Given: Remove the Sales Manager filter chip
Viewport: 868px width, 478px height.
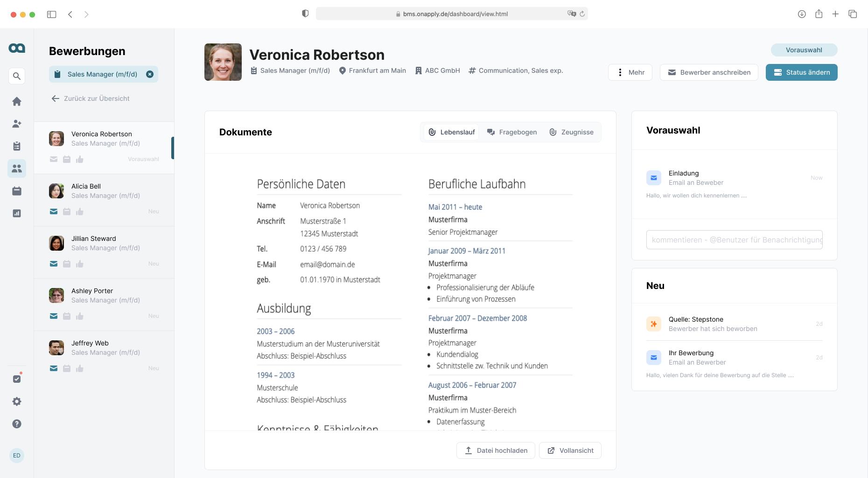Looking at the screenshot, I should pyautogui.click(x=150, y=74).
